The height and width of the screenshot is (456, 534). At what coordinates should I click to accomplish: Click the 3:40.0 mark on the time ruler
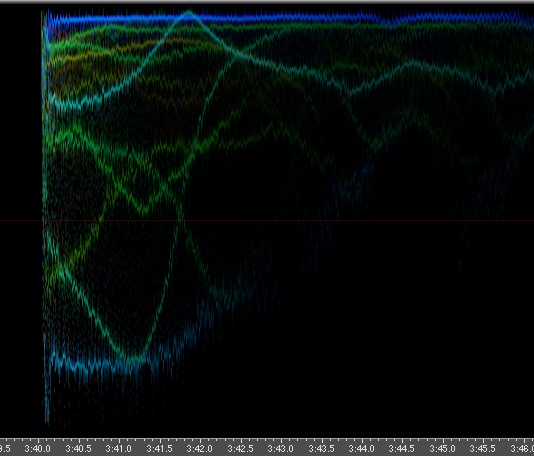37,449
